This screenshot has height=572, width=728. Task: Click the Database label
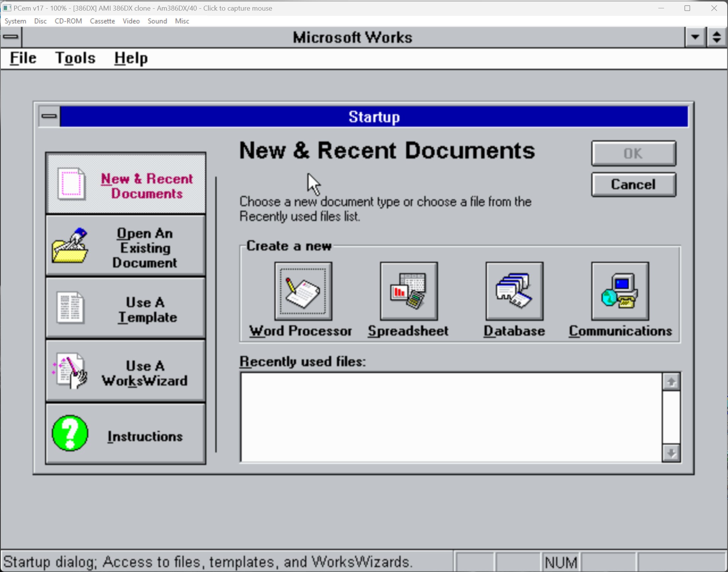point(514,331)
